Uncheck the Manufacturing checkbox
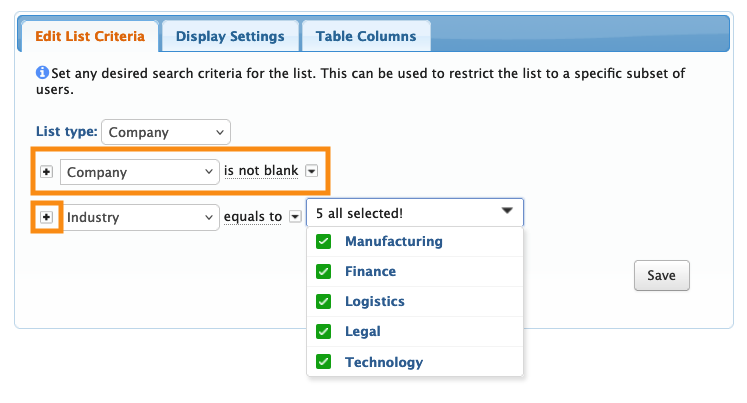This screenshot has width=747, height=403. [x=323, y=242]
